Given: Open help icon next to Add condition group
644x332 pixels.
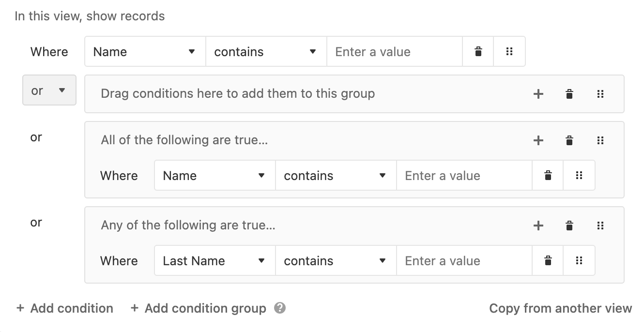Looking at the screenshot, I should coord(279,308).
